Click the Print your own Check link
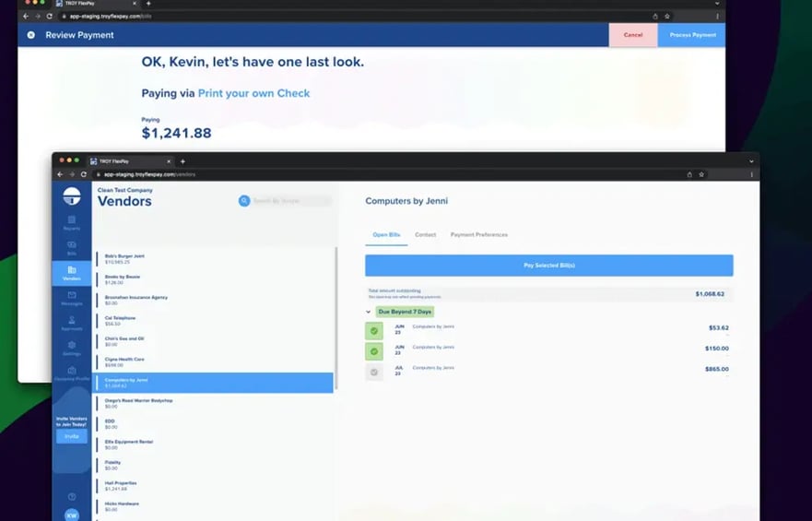812x521 pixels. pos(253,93)
